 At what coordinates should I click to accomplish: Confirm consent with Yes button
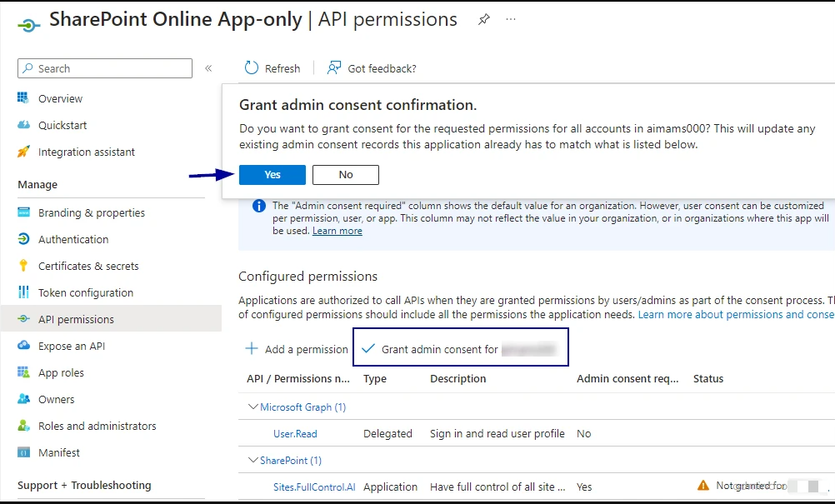272,175
